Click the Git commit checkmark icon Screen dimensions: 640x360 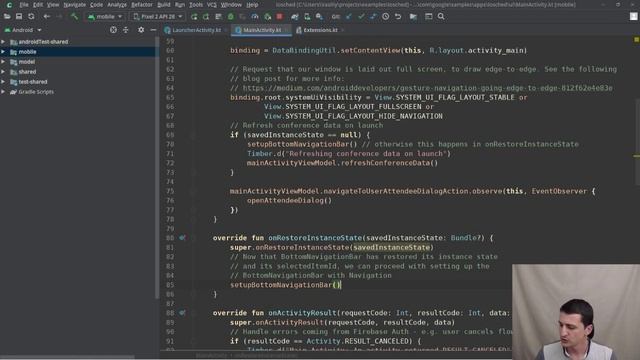(361, 17)
